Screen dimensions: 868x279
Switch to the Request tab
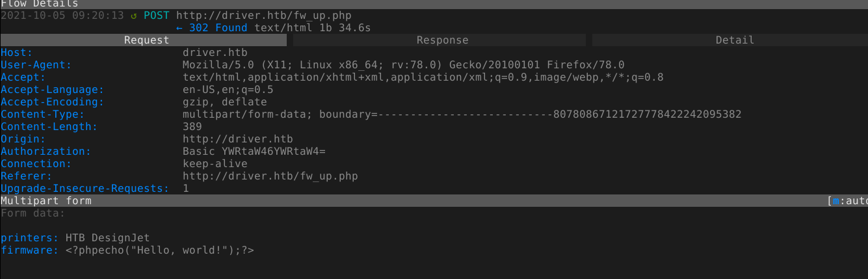pos(146,40)
